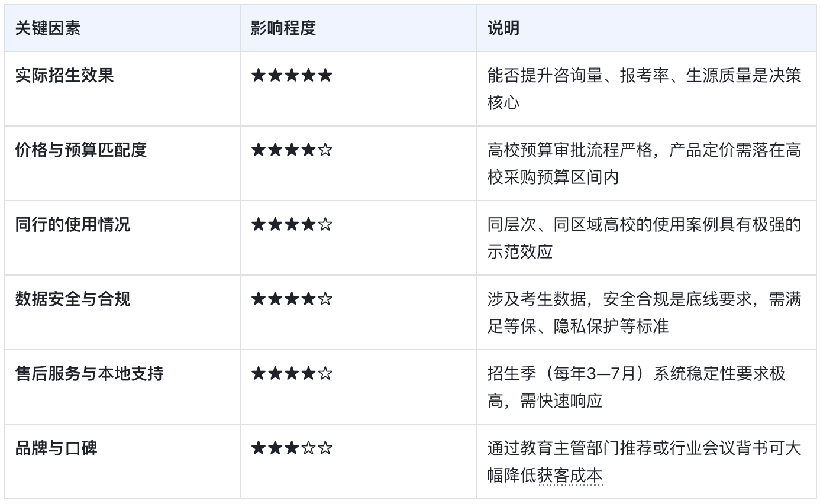Click the star rating for 售后服务与本地支持

[x=292, y=374]
